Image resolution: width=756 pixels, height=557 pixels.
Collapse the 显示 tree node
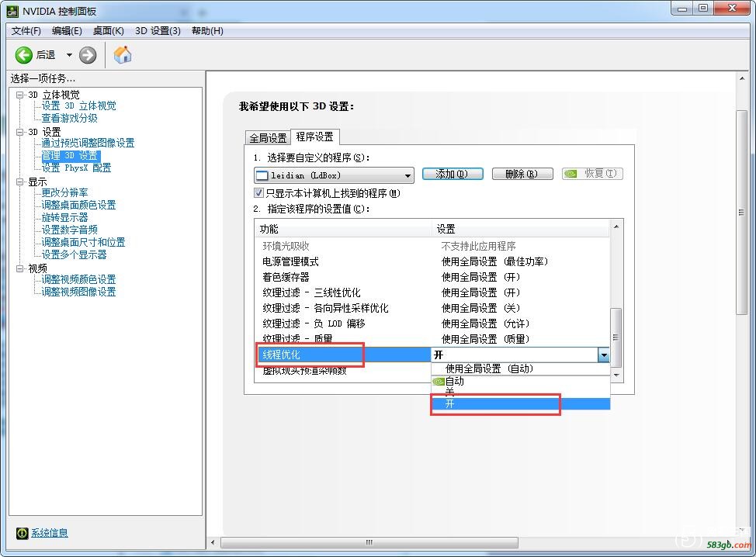[x=19, y=182]
